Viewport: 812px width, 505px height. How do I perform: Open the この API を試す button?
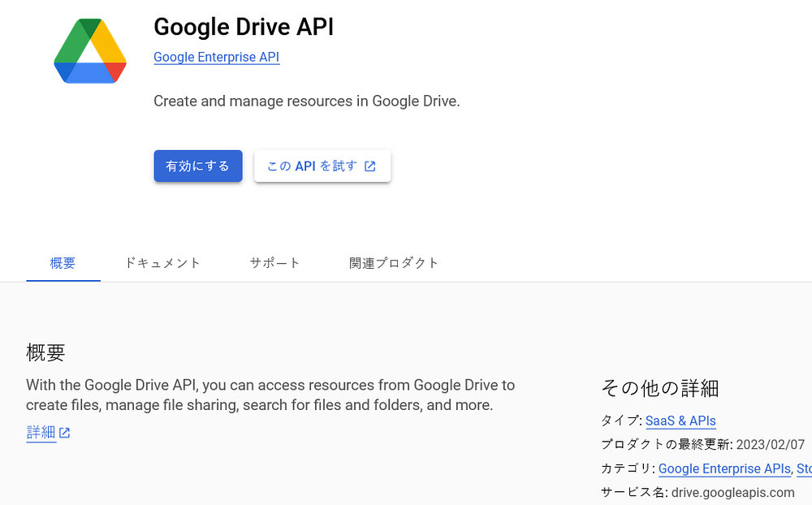pyautogui.click(x=322, y=166)
